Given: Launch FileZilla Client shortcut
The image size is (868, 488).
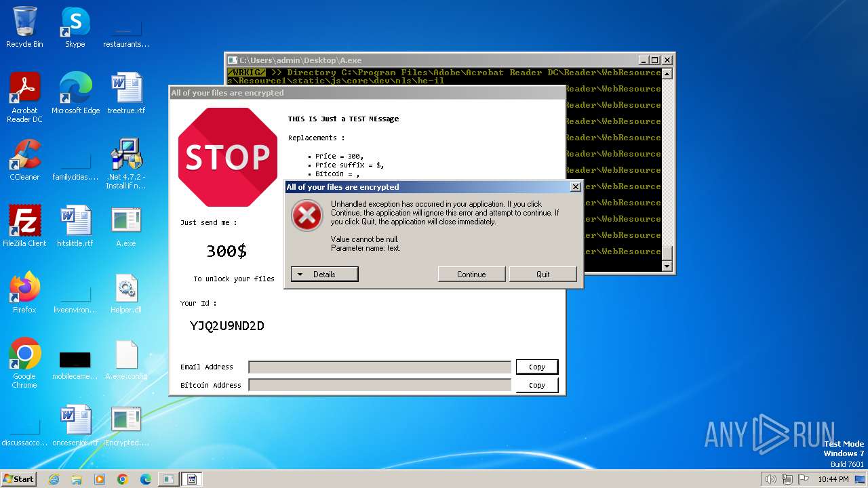Looking at the screenshot, I should click(x=24, y=226).
